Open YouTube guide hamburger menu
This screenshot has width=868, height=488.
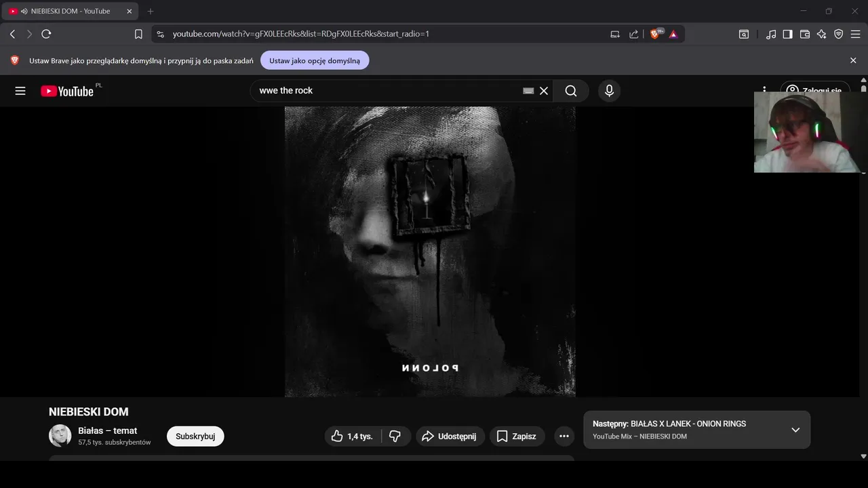(20, 91)
